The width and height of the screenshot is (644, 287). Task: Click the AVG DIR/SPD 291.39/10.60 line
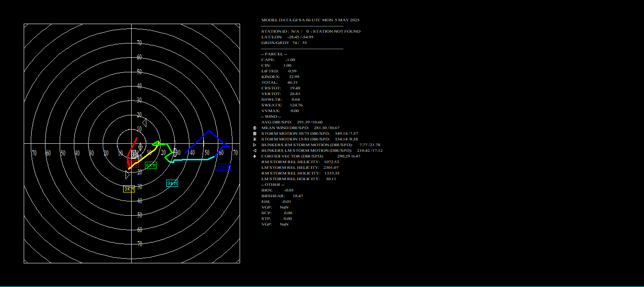coord(292,122)
